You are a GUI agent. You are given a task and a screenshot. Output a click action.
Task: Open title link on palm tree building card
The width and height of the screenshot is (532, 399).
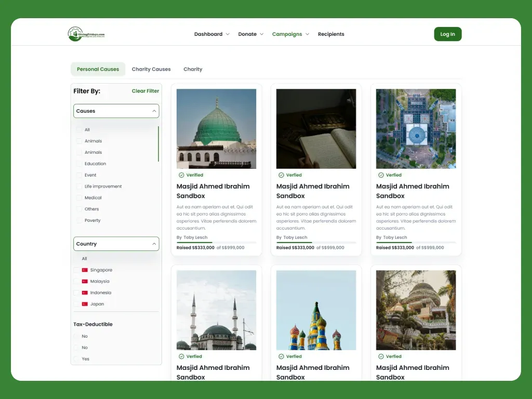(412, 372)
